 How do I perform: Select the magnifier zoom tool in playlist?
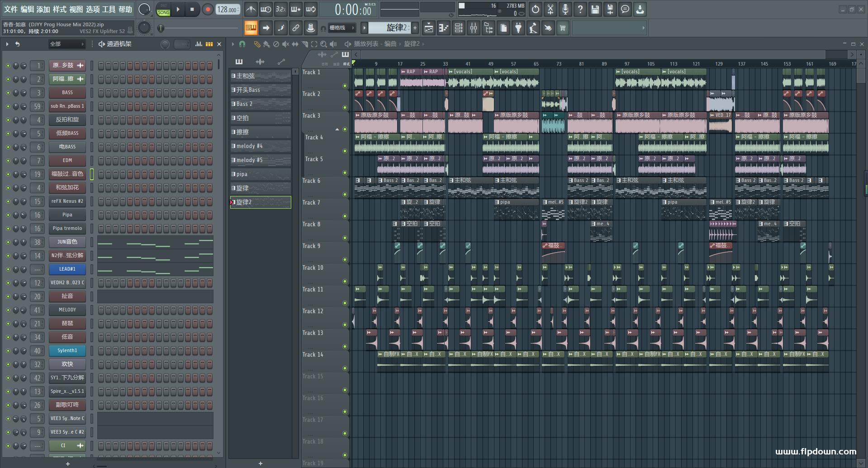323,44
